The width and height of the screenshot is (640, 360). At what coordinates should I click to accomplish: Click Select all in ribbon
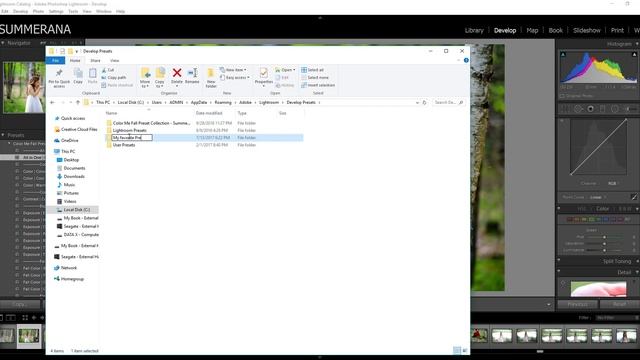[x=312, y=70]
